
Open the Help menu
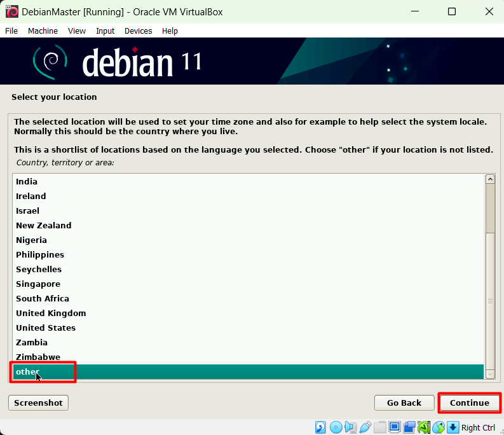(x=170, y=31)
